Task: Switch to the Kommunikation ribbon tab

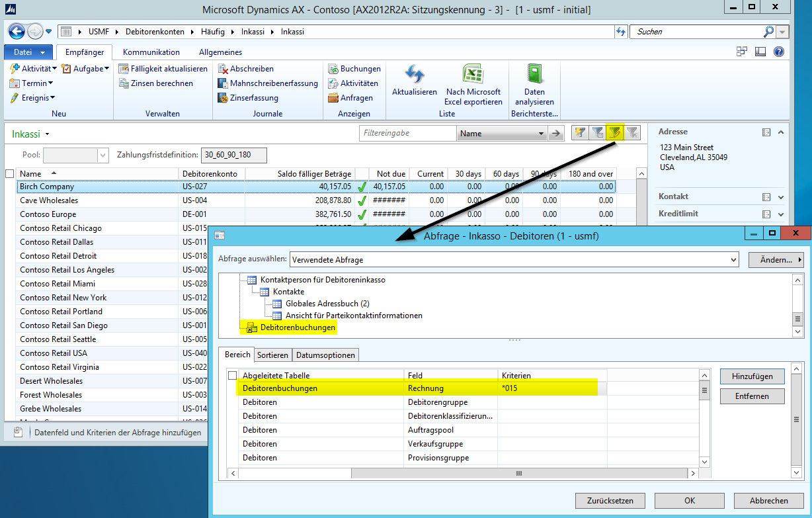Action: point(151,52)
